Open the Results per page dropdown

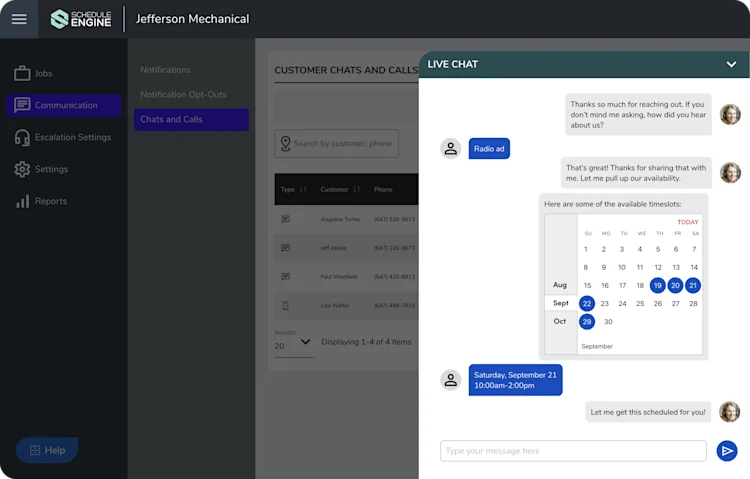click(294, 345)
